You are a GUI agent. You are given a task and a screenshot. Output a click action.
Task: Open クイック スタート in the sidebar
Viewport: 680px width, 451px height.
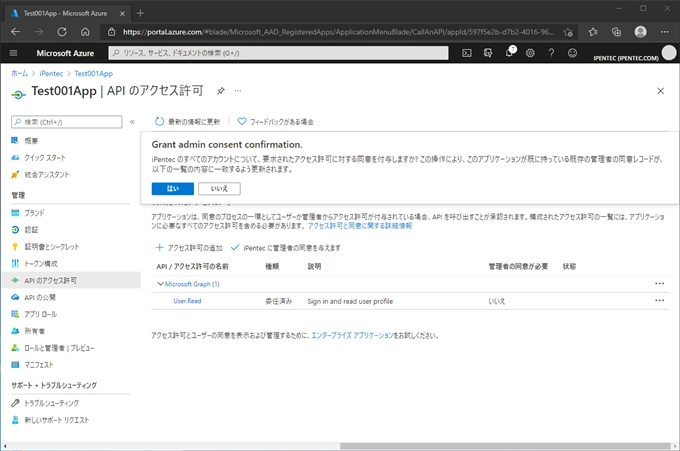[45, 157]
